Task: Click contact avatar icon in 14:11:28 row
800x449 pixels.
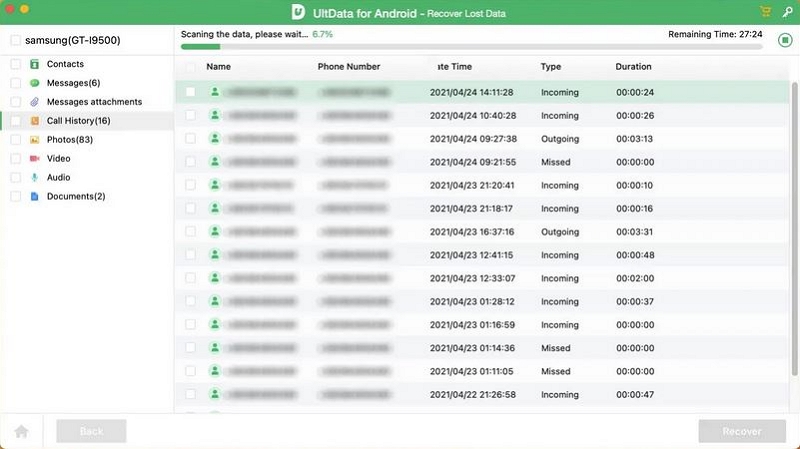Action: coord(215,92)
